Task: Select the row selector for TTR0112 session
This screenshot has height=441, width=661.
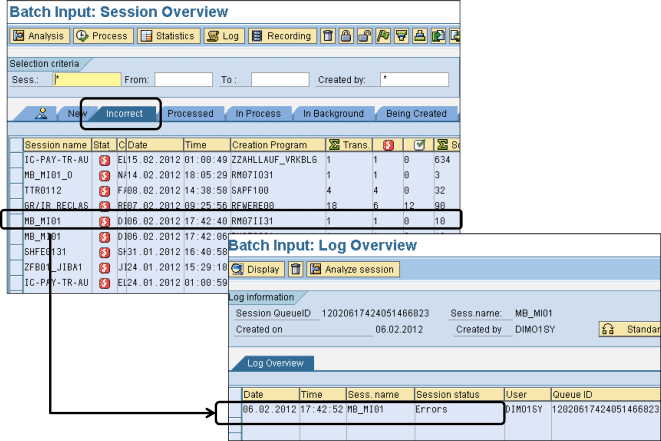Action: (15, 186)
